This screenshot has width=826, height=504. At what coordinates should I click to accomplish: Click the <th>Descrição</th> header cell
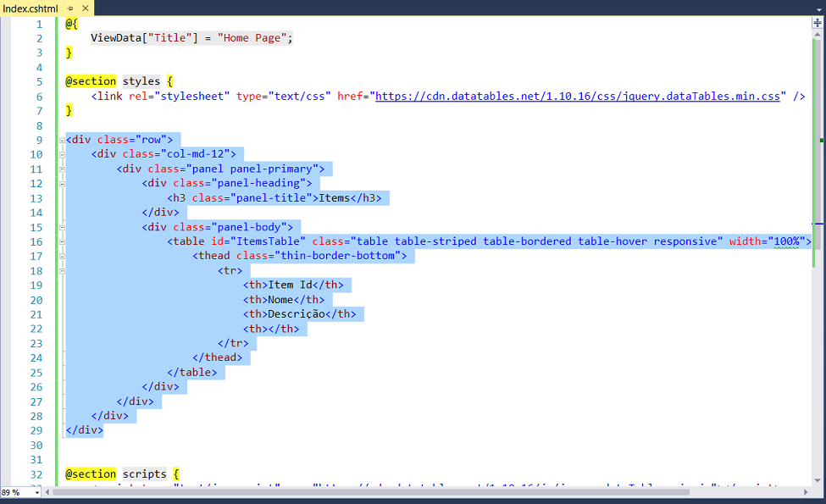coord(299,314)
